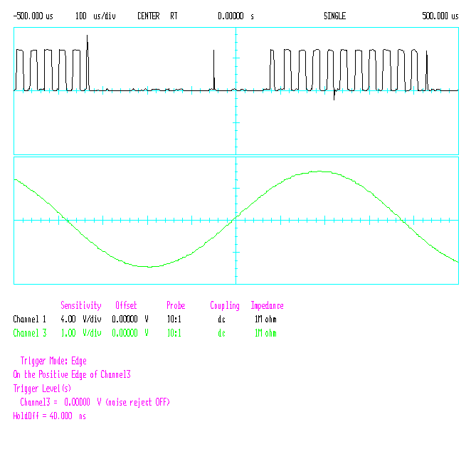Click the -500.000 us start time label
Image resolution: width=476 pixels, height=454 pixels.
tap(33, 16)
